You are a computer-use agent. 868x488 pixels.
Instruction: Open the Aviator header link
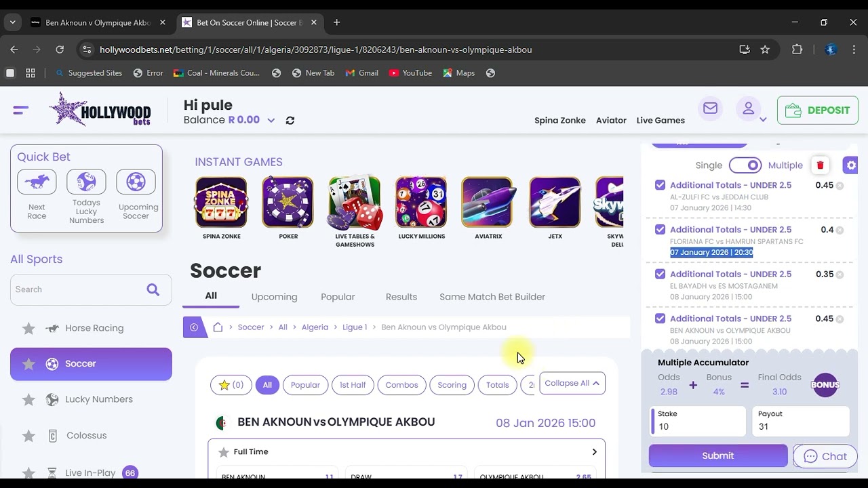click(x=611, y=121)
